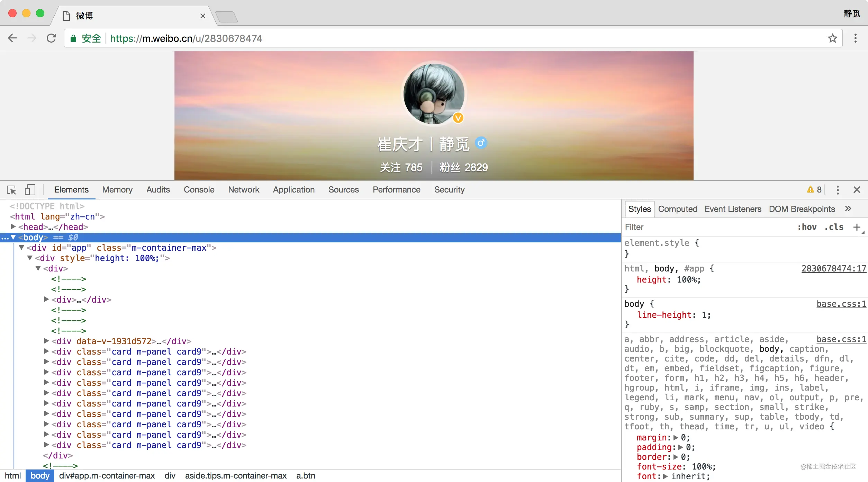
Task: Bookmark the page with the star icon
Action: click(x=832, y=38)
